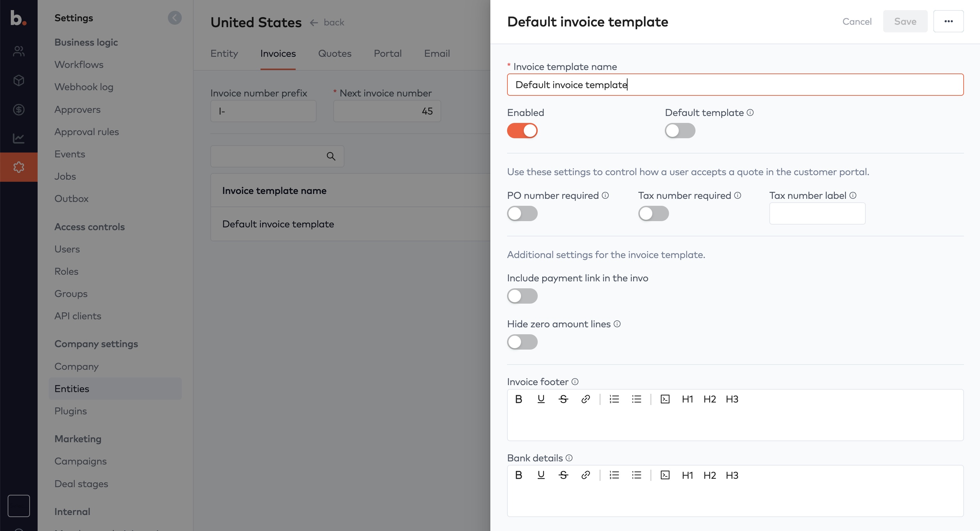Switch to the Entity tab

[224, 53]
